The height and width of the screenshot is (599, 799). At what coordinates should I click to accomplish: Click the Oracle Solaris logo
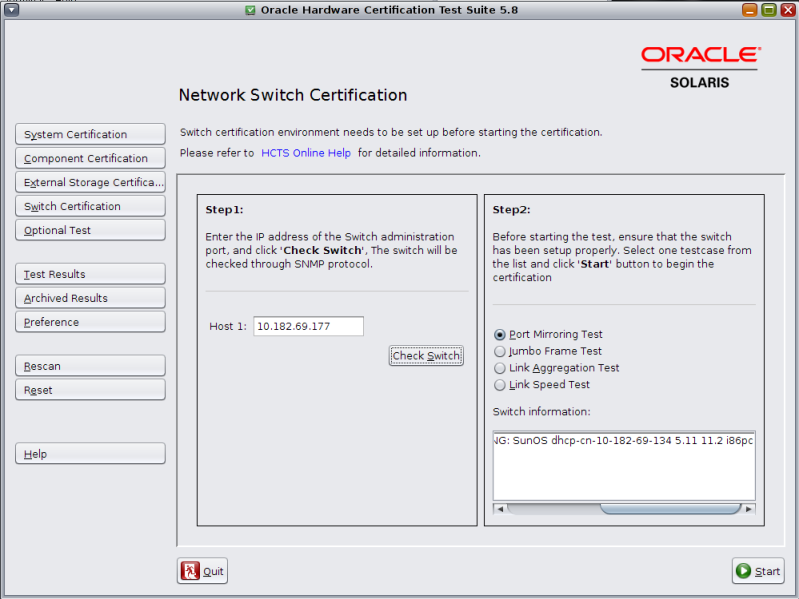pos(700,67)
